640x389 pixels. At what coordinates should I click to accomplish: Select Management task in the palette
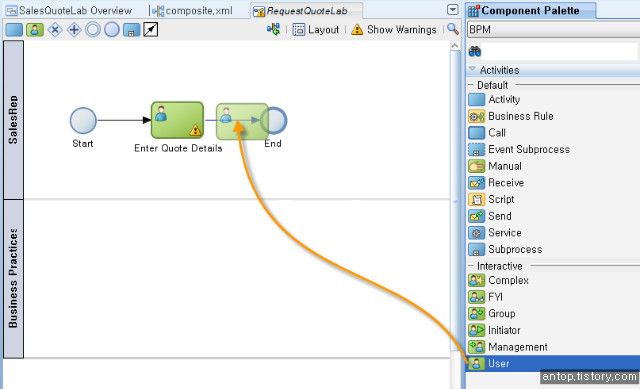(x=508, y=347)
